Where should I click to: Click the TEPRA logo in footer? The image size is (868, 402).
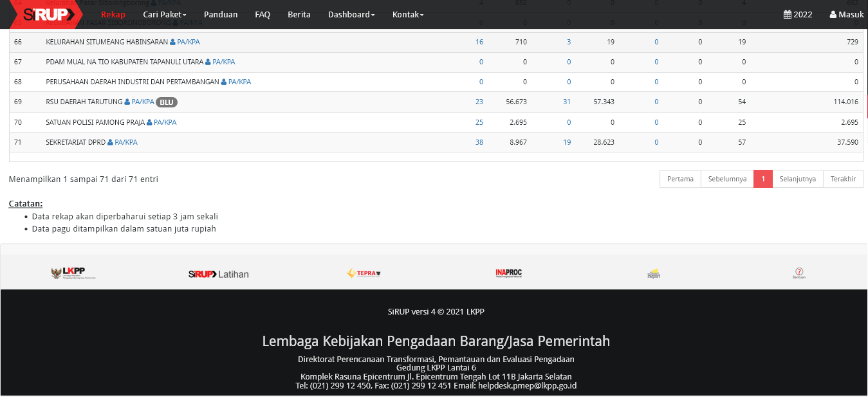point(364,273)
